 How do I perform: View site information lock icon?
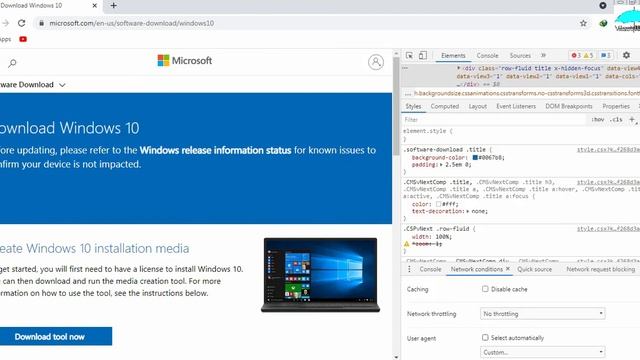pos(41,23)
